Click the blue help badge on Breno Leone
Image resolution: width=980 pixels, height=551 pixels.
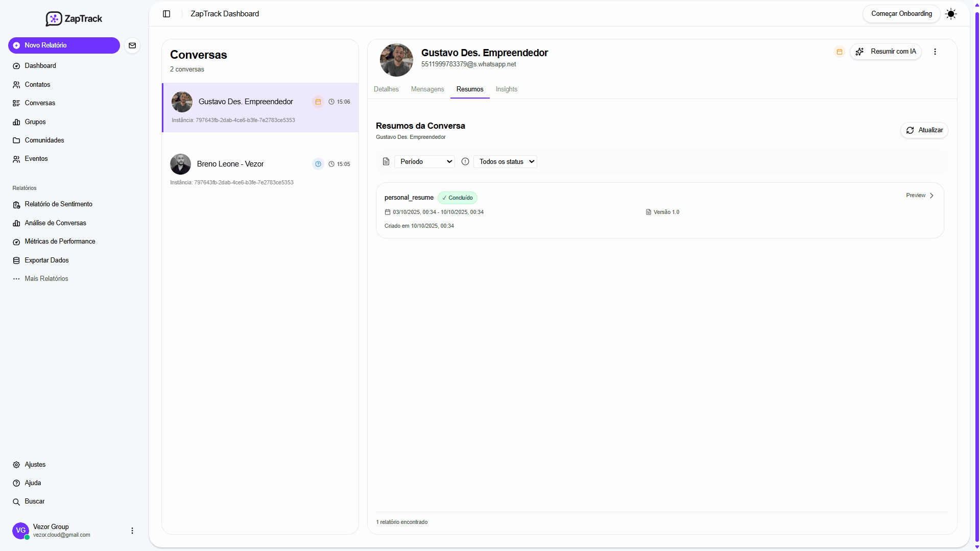pos(318,164)
